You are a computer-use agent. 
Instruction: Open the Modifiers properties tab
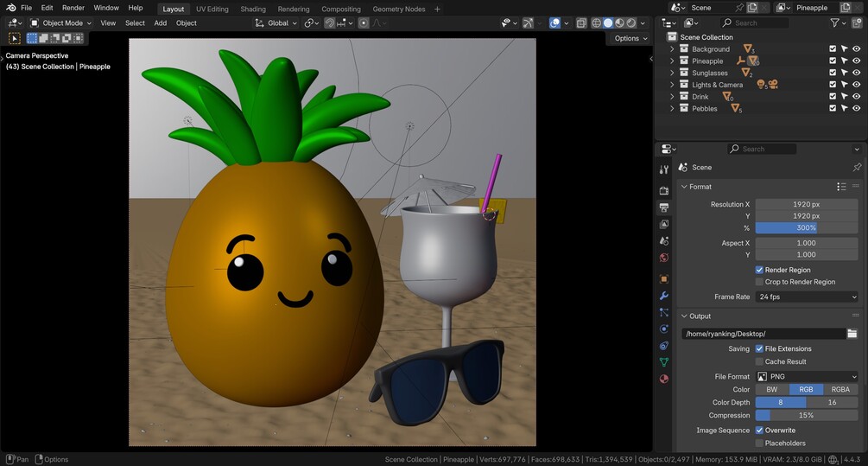[x=663, y=296]
